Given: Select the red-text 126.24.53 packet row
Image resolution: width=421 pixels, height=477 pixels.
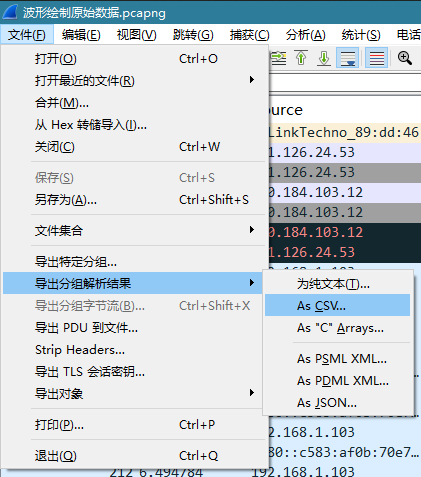Looking at the screenshot, I should pos(345,252).
